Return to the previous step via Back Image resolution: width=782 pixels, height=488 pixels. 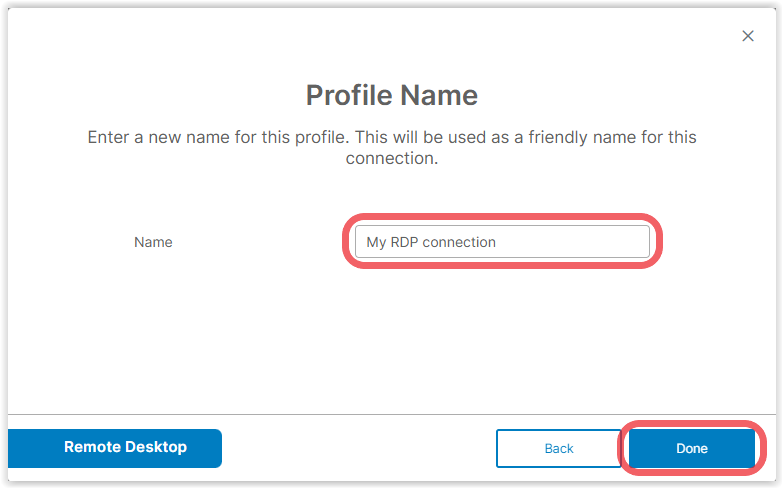[559, 448]
